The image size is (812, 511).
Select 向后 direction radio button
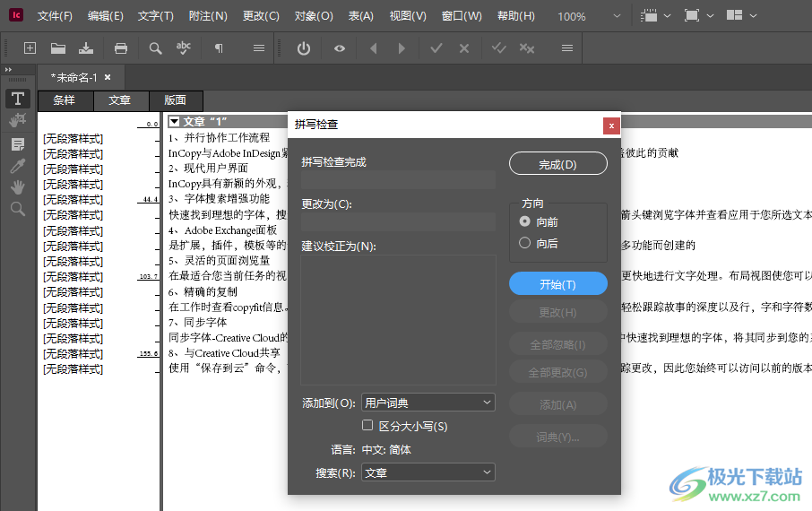point(524,243)
